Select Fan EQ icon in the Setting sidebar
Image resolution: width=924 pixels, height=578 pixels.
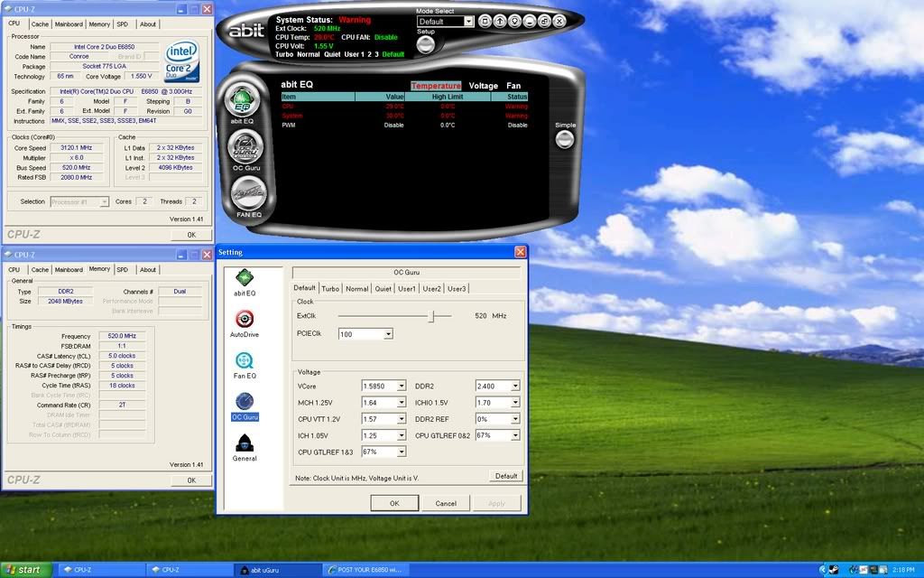coord(244,360)
